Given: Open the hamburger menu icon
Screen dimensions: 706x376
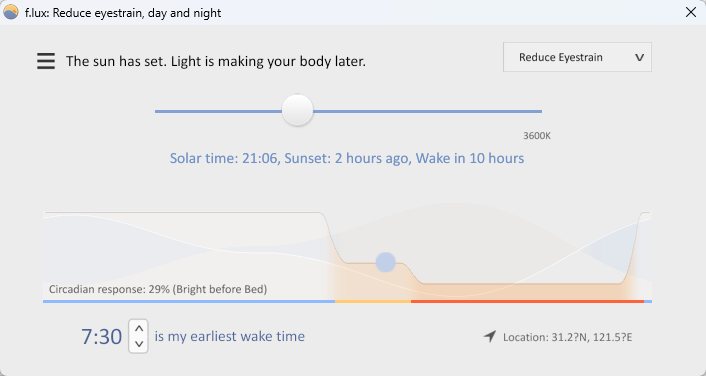Looking at the screenshot, I should tap(46, 61).
